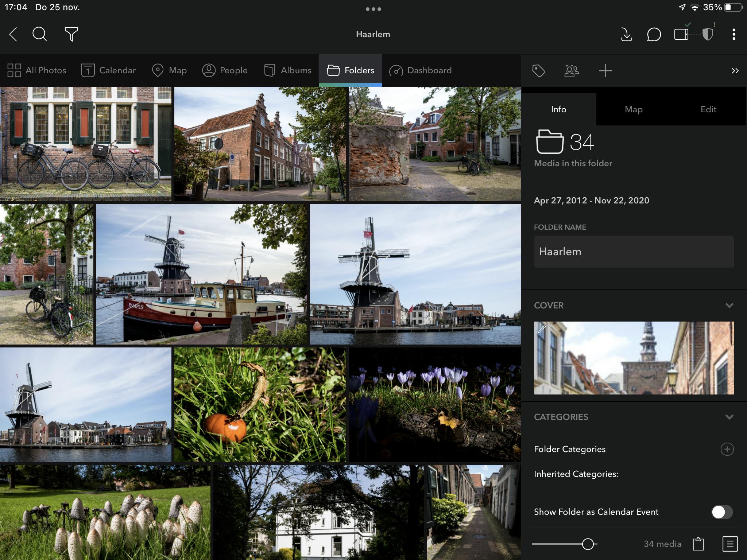The image size is (747, 560).
Task: Click the back arrow icon
Action: point(13,34)
